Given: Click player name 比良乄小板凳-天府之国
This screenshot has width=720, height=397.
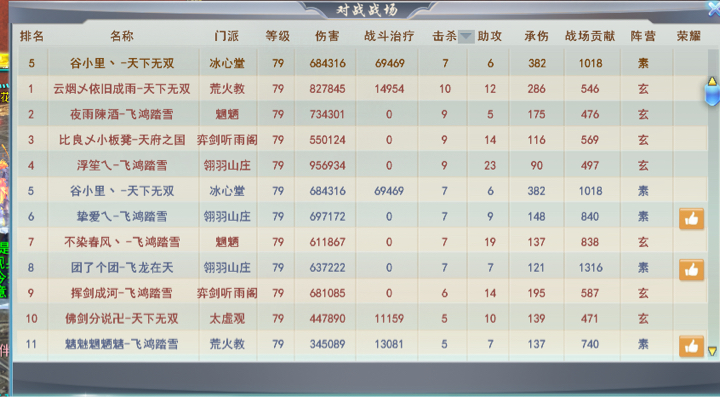Looking at the screenshot, I should [122, 140].
